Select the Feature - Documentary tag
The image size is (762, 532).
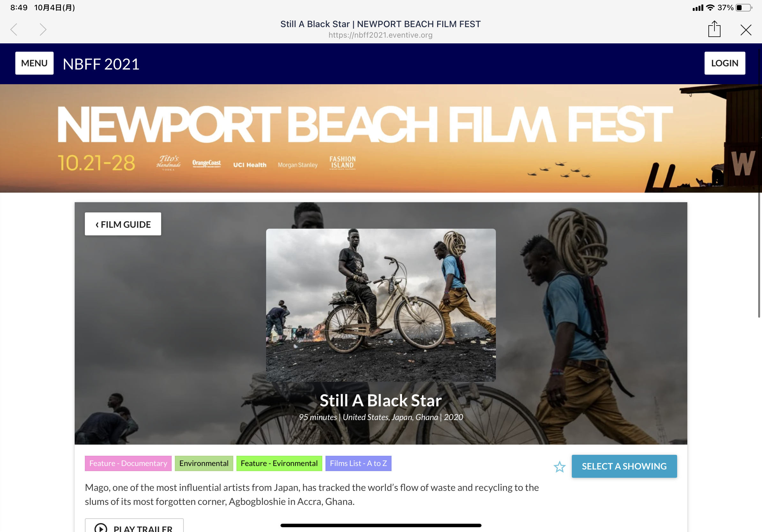point(128,463)
